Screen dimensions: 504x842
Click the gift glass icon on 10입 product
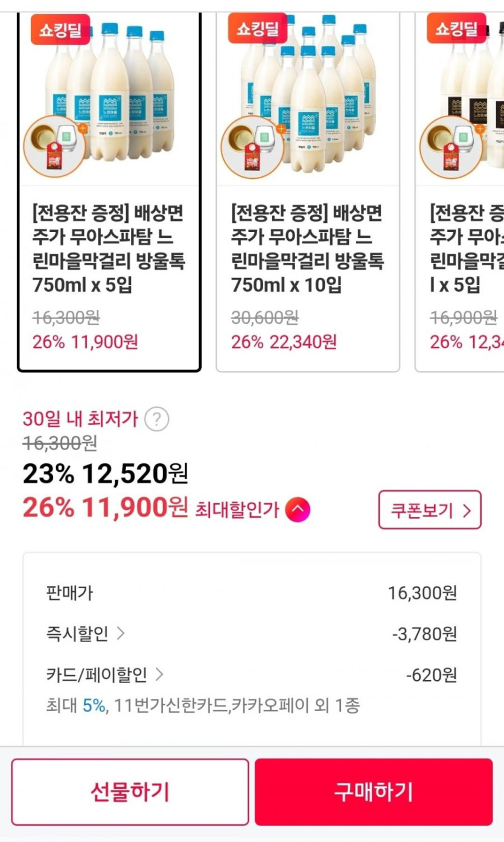click(252, 147)
